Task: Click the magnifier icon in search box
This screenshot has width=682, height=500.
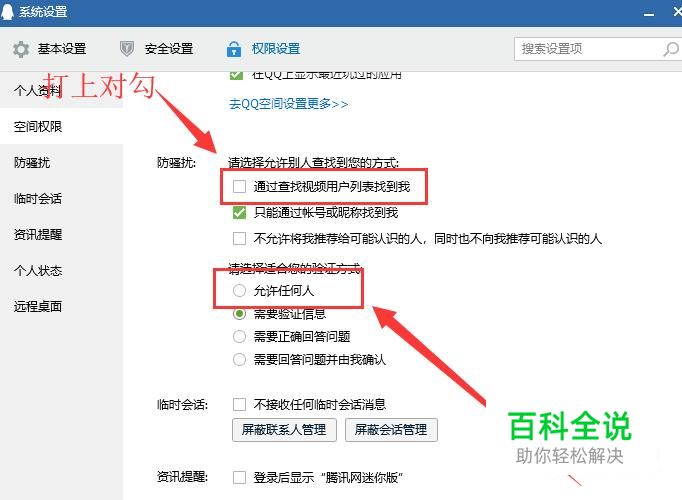Action: [670, 49]
